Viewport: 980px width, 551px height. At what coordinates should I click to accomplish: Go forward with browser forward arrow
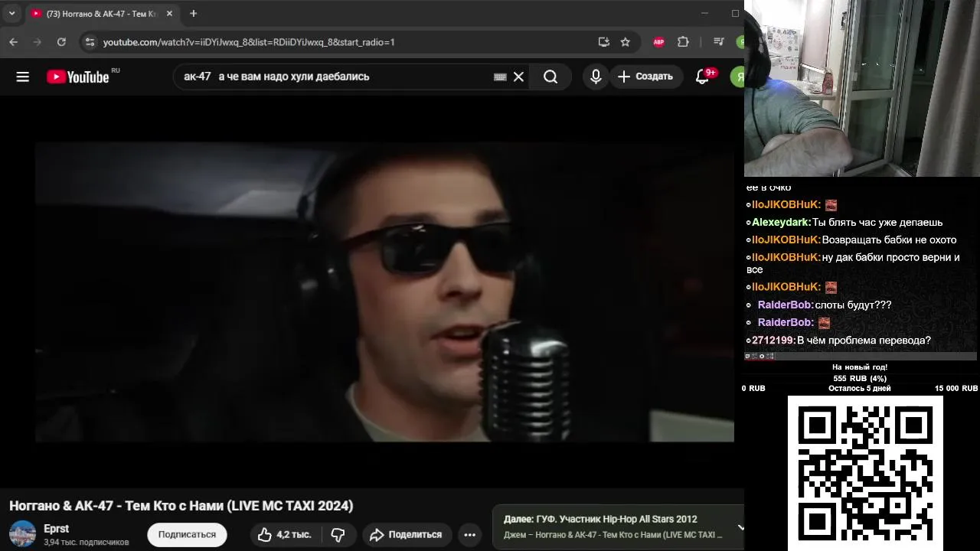click(x=38, y=42)
